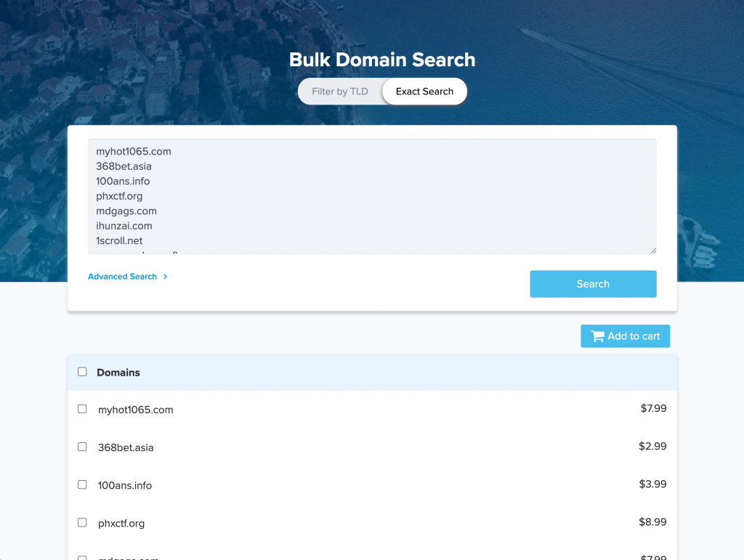744x560 pixels.
Task: Click the $8.99 price for phxctf.org
Action: click(652, 522)
